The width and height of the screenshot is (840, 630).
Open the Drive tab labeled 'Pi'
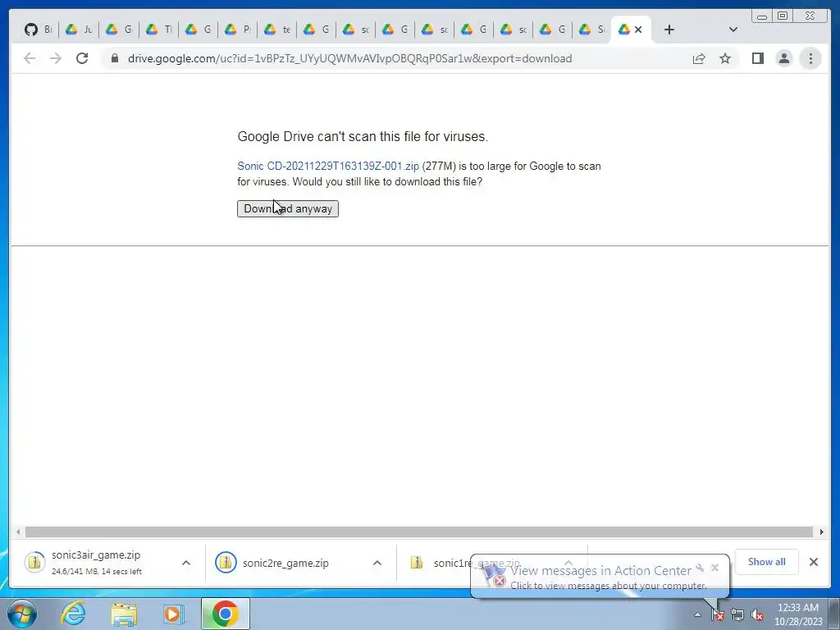tap(237, 30)
